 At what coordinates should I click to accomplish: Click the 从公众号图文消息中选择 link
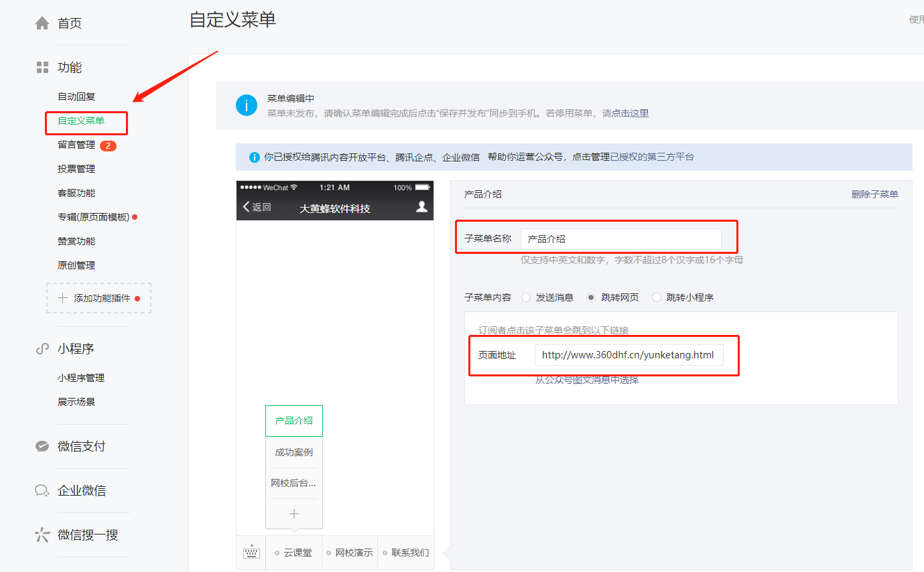click(587, 380)
